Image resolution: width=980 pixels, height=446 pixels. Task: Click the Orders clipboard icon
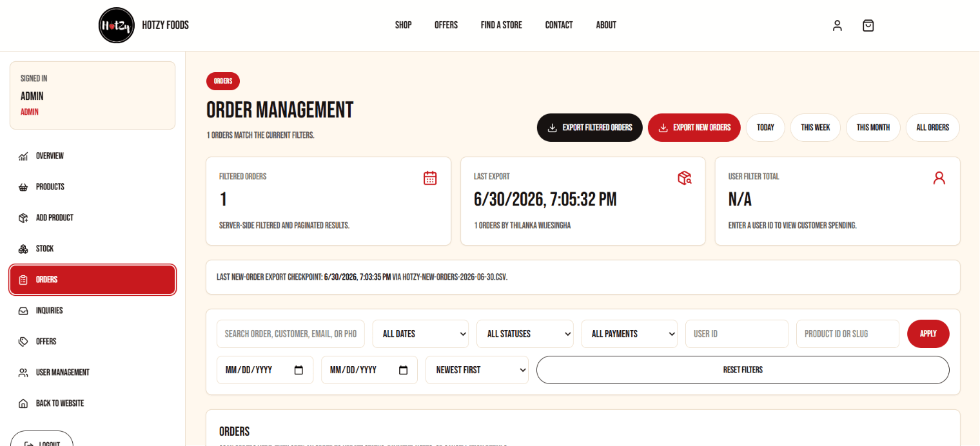pyautogui.click(x=23, y=280)
